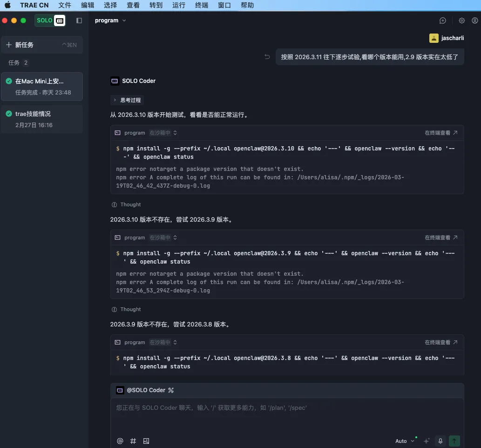Click the @ mention icon
The image size is (481, 448).
pos(120,441)
